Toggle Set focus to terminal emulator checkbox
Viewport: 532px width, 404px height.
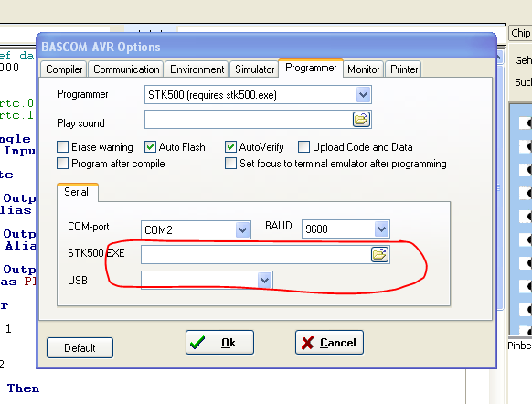[230, 164]
